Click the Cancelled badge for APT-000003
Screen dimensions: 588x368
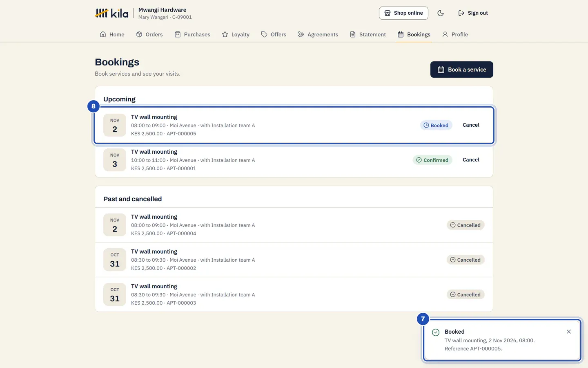[x=465, y=295]
